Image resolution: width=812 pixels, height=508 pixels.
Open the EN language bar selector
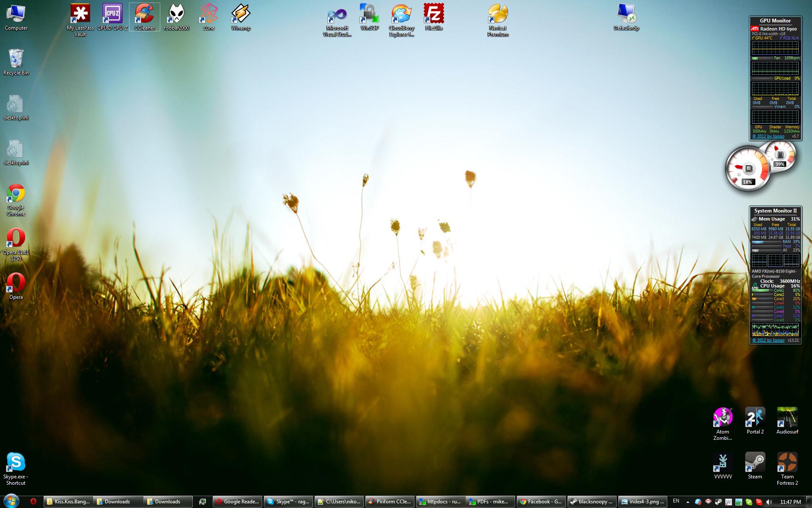(x=676, y=501)
